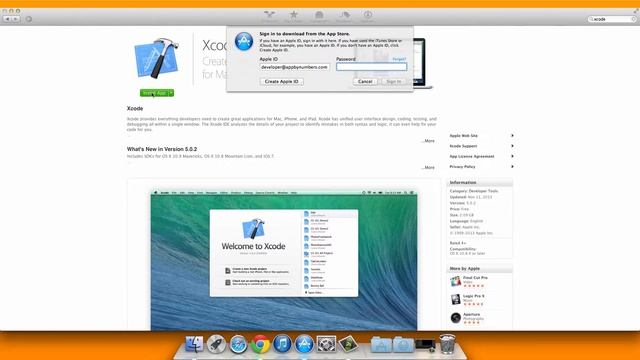This screenshot has width=640, height=360.
Task: Open the Updates toolbar tab
Action: pyautogui.click(x=368, y=16)
